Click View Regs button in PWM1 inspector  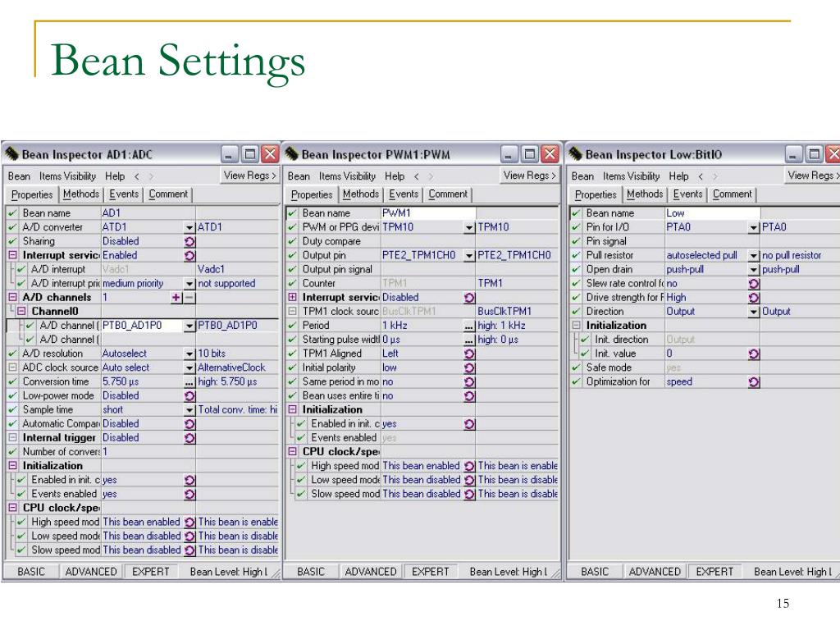point(529,176)
